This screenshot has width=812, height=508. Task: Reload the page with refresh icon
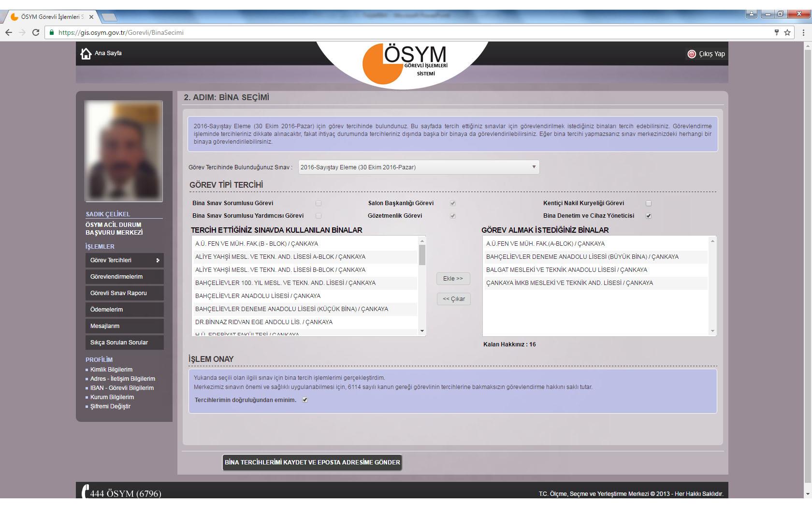click(35, 32)
